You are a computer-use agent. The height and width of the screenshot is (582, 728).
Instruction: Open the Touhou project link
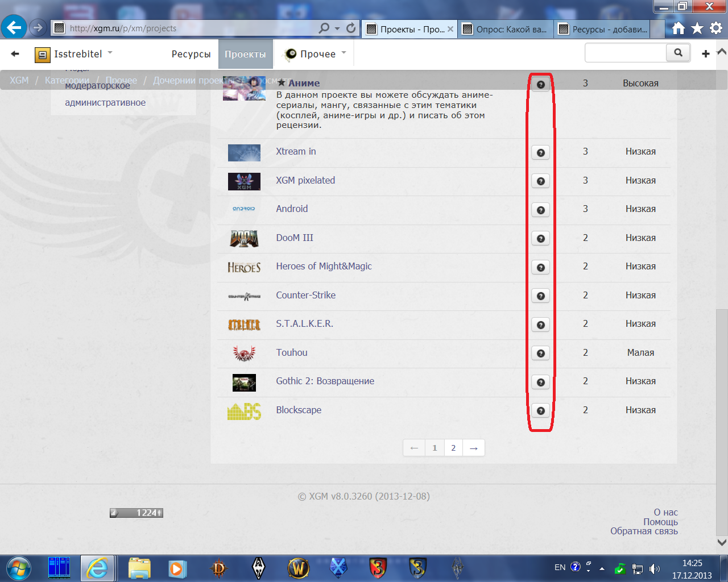(x=292, y=352)
